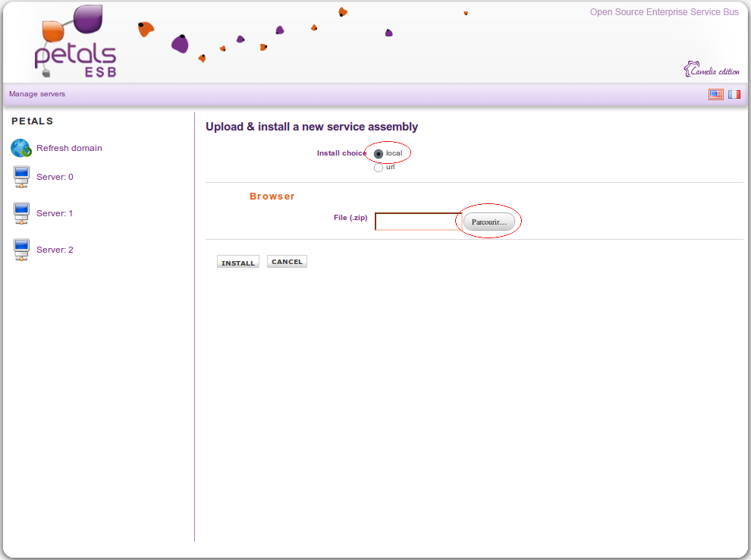751x560 pixels.
Task: Open the Server: 2 text link
Action: tap(55, 250)
